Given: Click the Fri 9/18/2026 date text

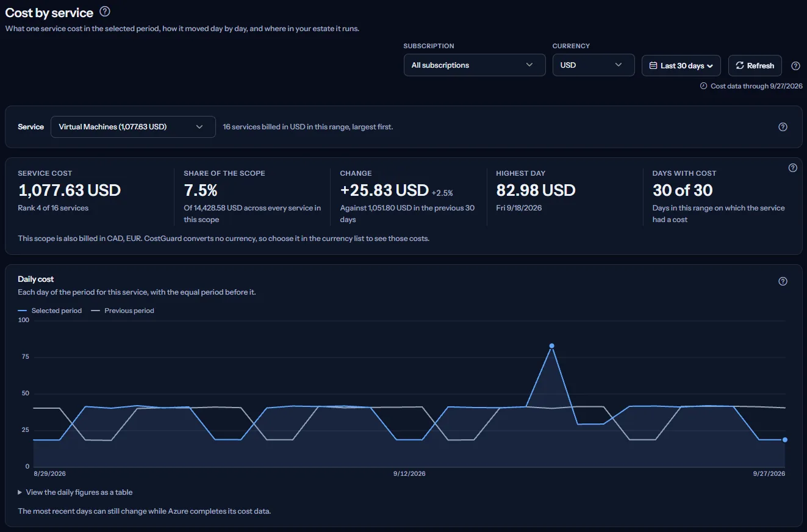Looking at the screenshot, I should pyautogui.click(x=520, y=208).
